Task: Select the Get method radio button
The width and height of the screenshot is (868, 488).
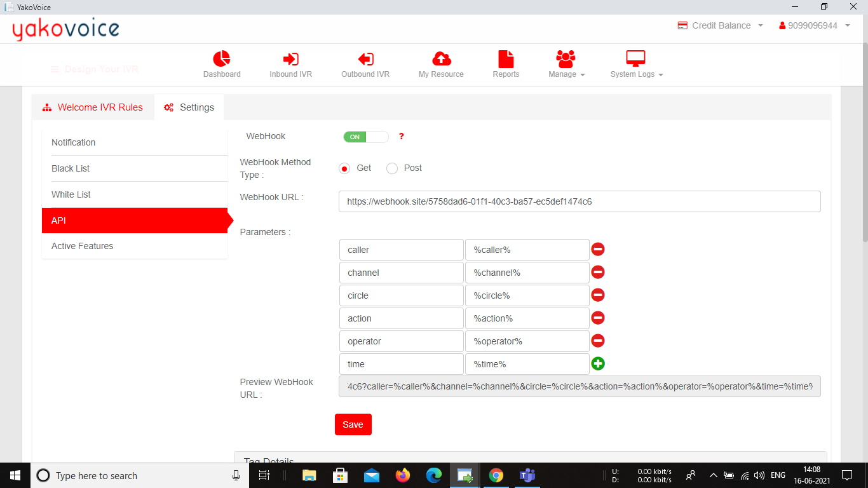Action: [344, 168]
